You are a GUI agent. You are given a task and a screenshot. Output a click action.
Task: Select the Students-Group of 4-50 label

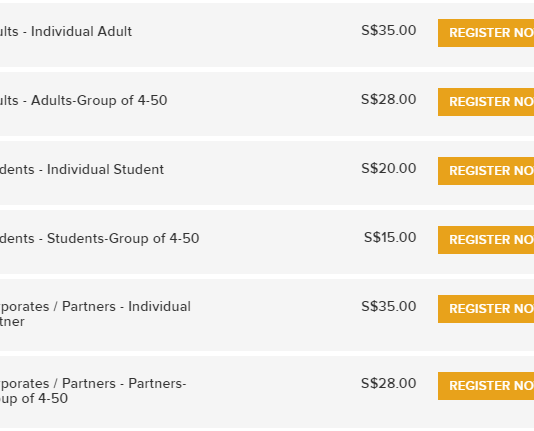coord(99,238)
